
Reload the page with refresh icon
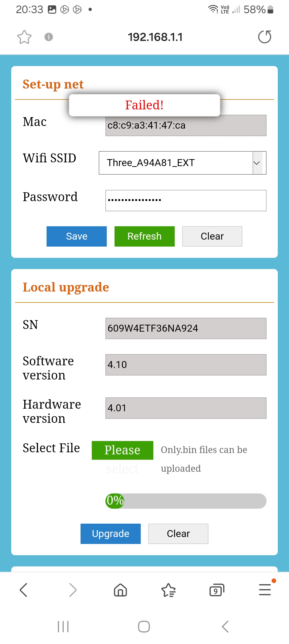(x=264, y=37)
